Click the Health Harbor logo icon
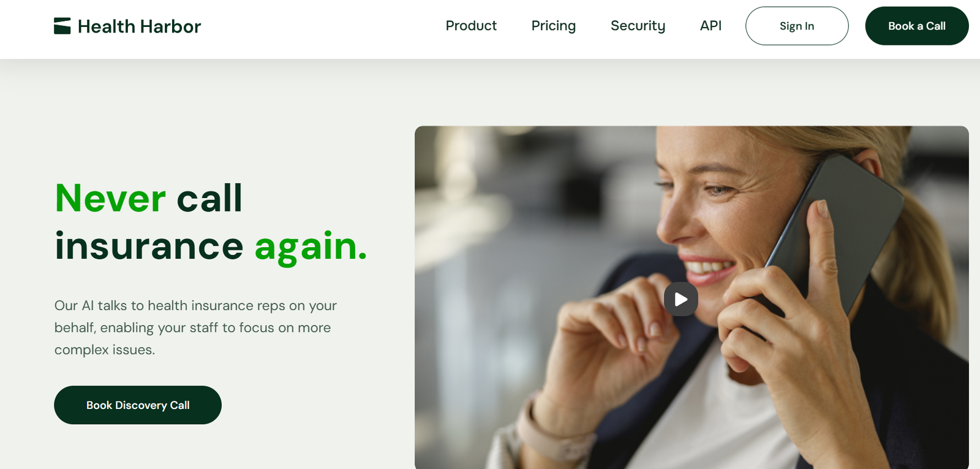The image size is (980, 469). [x=62, y=26]
